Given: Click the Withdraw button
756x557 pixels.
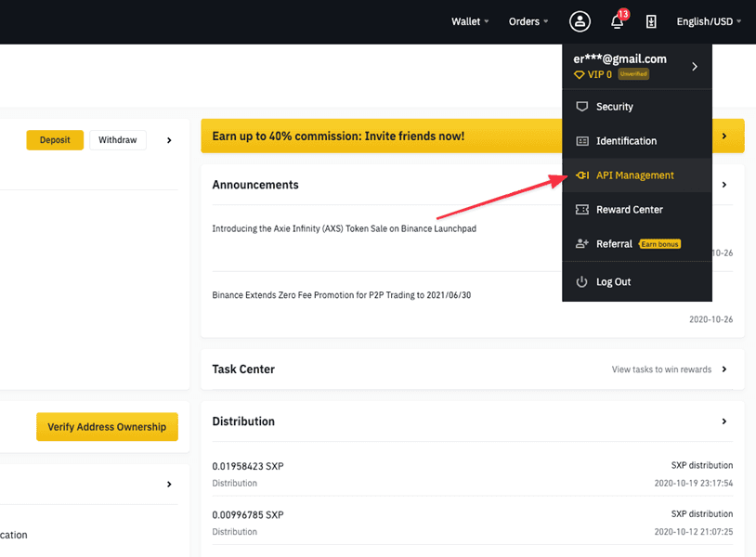Looking at the screenshot, I should pos(118,140).
